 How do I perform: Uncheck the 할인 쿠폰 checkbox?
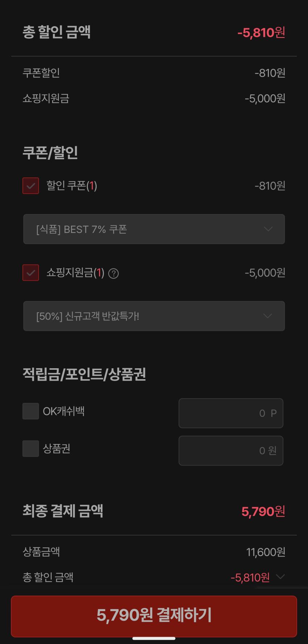tap(31, 186)
